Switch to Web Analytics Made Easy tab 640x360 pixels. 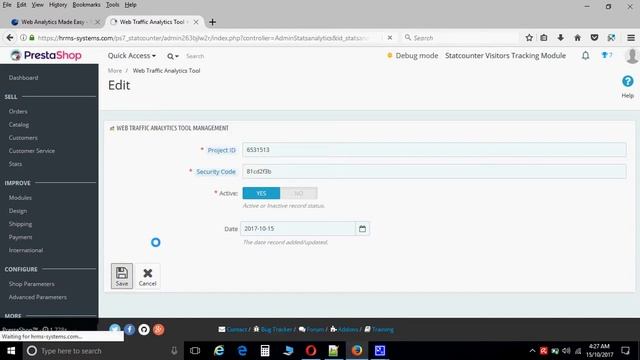[53, 22]
